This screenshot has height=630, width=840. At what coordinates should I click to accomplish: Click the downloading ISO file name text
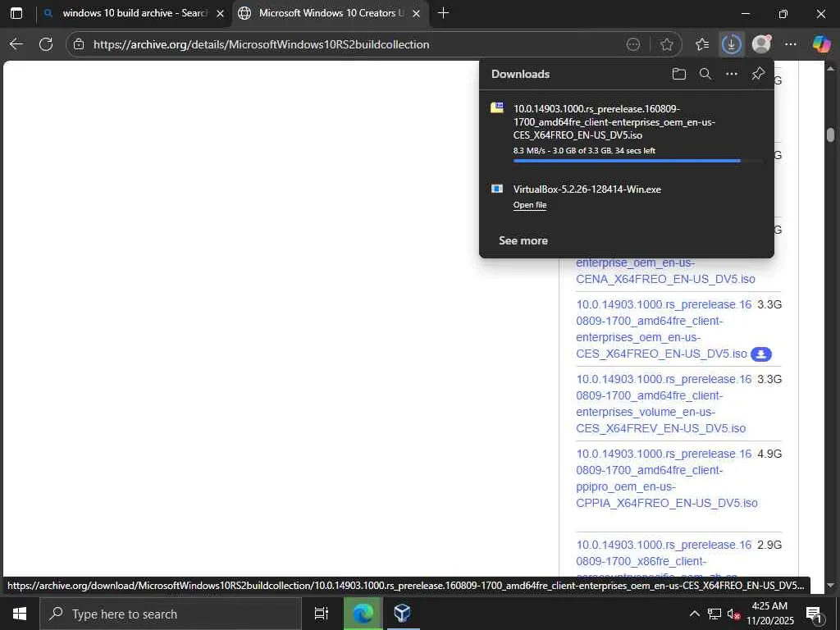[x=614, y=122]
